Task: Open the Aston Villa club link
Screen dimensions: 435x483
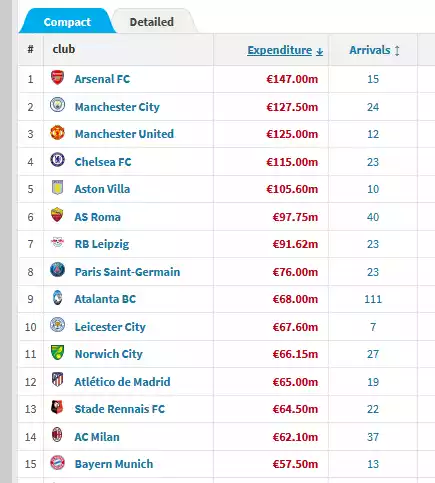Action: tap(102, 189)
